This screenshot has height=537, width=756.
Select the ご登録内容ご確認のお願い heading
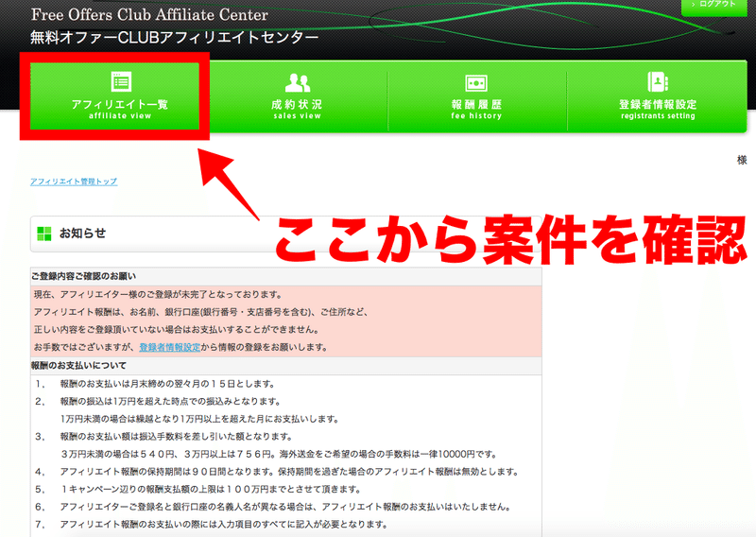pyautogui.click(x=84, y=276)
